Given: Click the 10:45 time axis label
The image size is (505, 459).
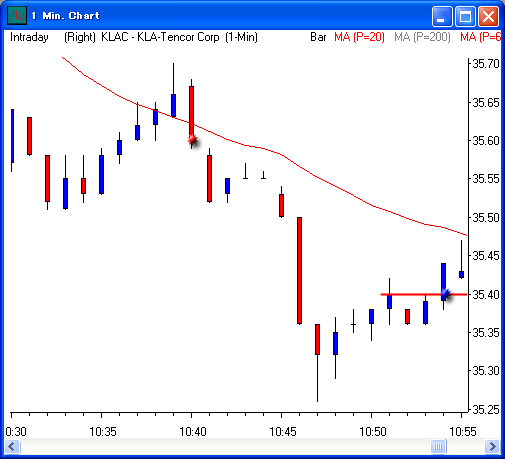Looking at the screenshot, I should coord(282,432).
